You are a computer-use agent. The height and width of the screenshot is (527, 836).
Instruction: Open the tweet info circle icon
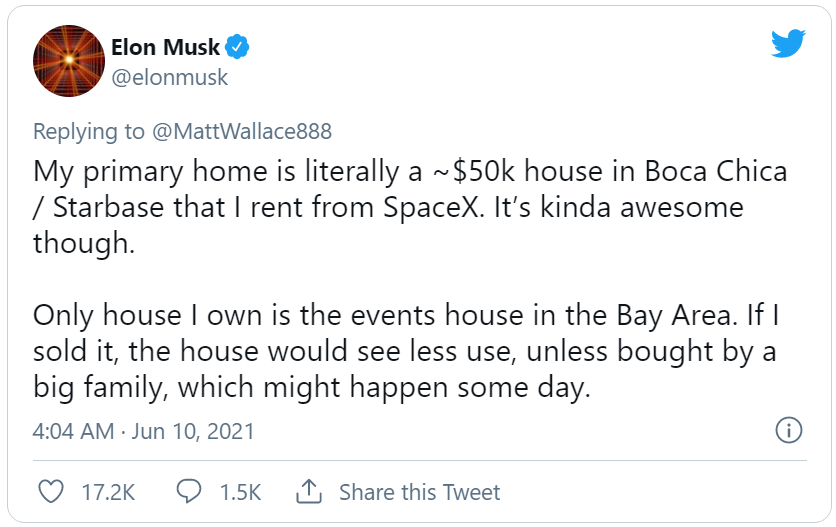coord(789,430)
